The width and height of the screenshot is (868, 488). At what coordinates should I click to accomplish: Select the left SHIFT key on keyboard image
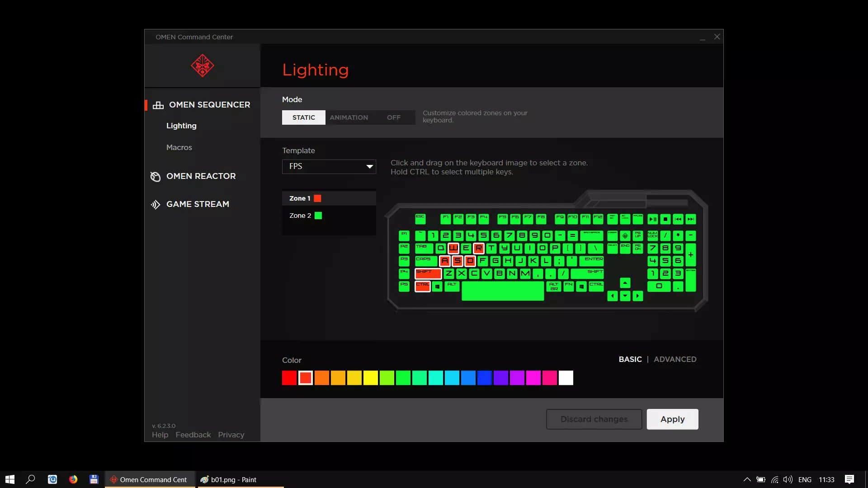tap(428, 273)
